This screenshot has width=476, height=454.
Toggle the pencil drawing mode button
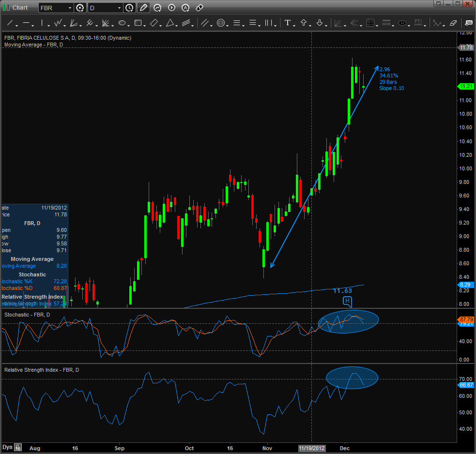coord(143,8)
